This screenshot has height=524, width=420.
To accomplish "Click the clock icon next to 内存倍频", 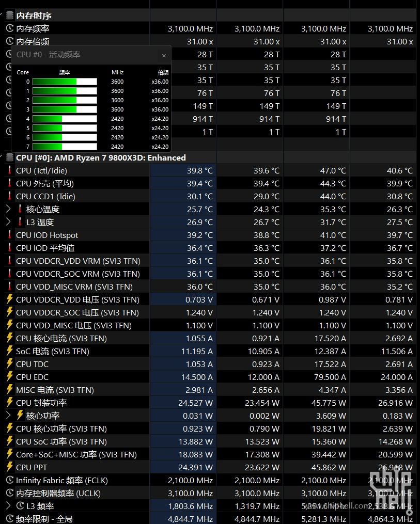I will coord(10,41).
